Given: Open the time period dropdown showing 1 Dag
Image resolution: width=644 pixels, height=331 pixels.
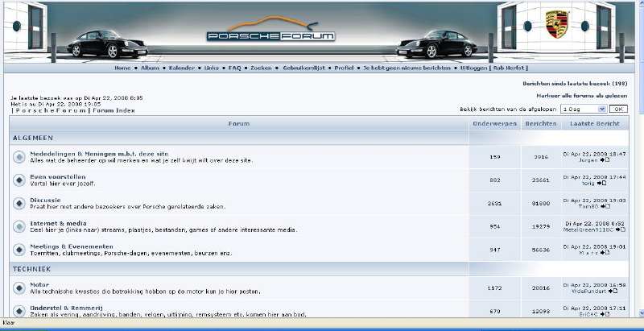Looking at the screenshot, I should 584,109.
